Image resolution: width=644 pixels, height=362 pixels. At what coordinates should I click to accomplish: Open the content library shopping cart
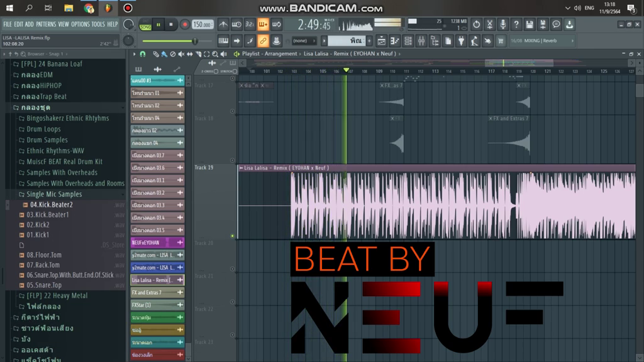(501, 41)
